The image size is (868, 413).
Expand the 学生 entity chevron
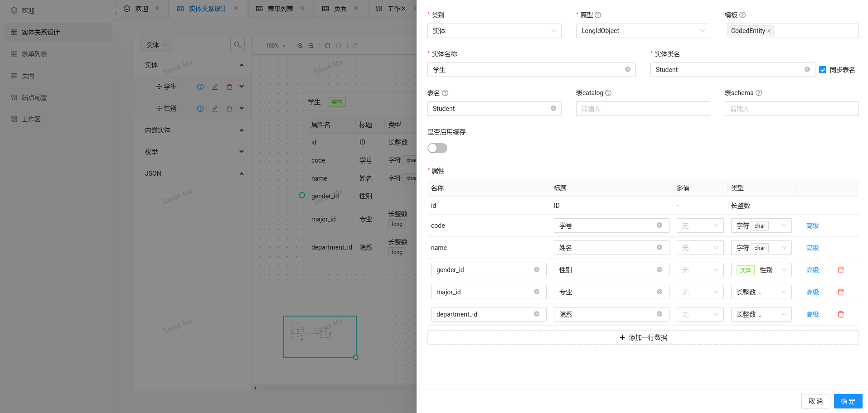(x=242, y=86)
